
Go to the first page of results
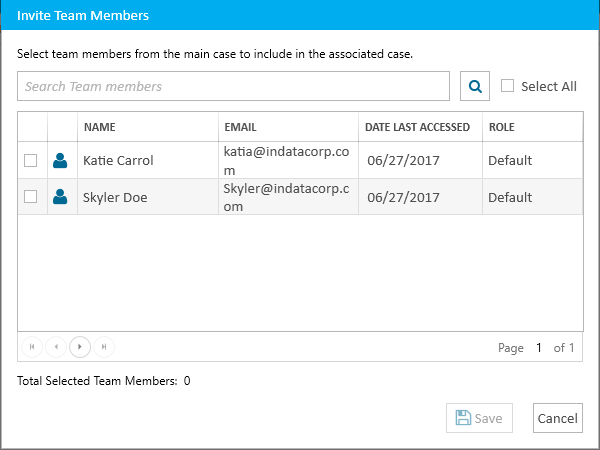click(32, 347)
